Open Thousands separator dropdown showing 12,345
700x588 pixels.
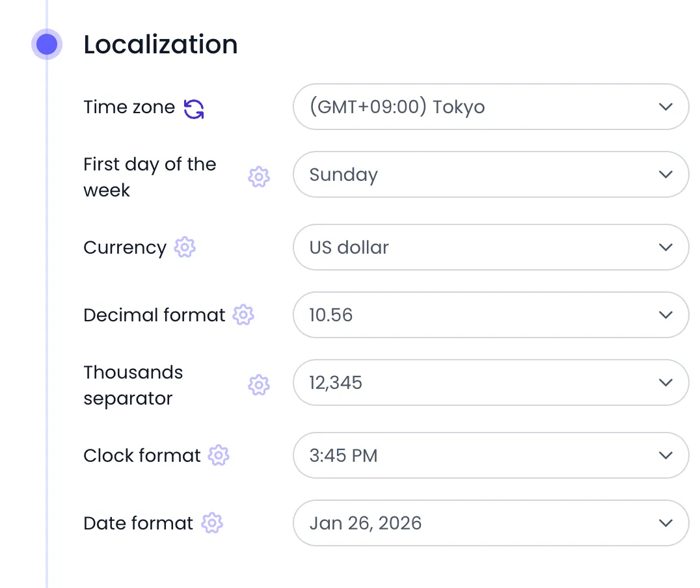(491, 382)
